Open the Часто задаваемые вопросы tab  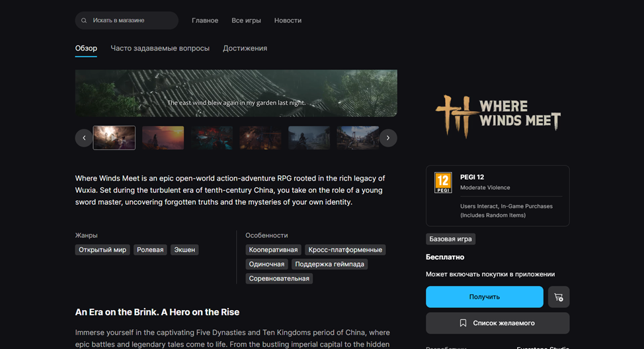coord(160,48)
